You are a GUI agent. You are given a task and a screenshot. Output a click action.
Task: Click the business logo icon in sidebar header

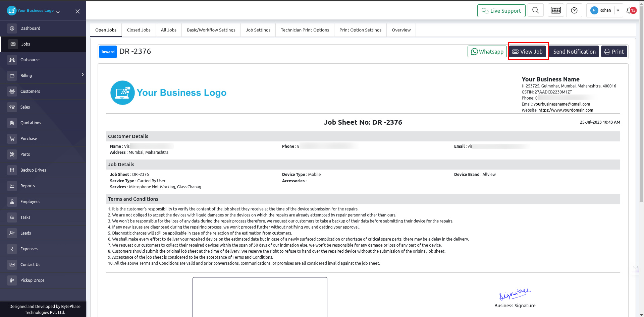12,11
